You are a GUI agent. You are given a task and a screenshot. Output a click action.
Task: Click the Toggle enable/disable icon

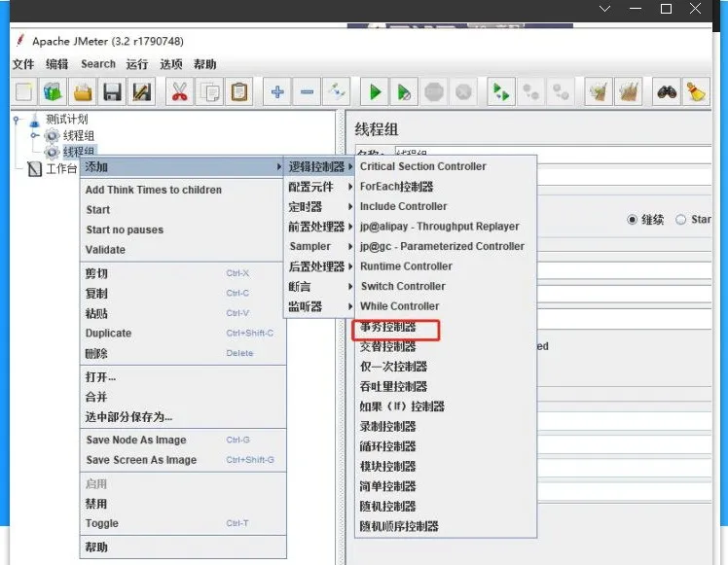336,91
